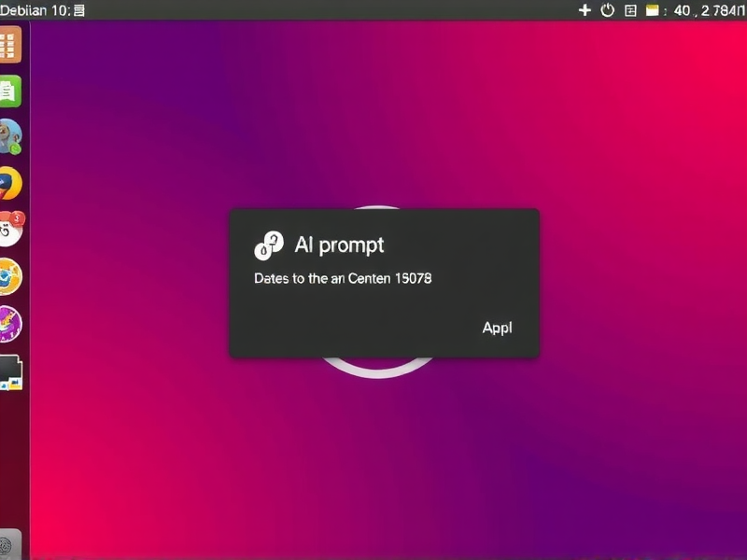Open the app grid launcher from the dock

click(x=12, y=42)
